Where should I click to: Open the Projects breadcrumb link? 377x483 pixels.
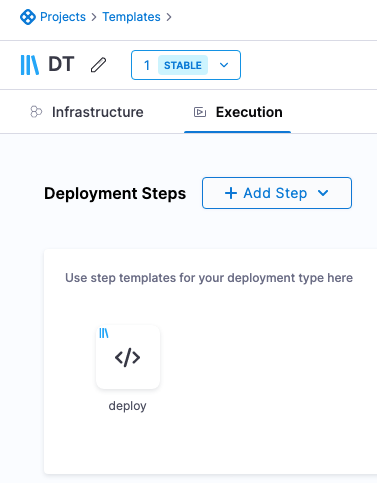[63, 17]
